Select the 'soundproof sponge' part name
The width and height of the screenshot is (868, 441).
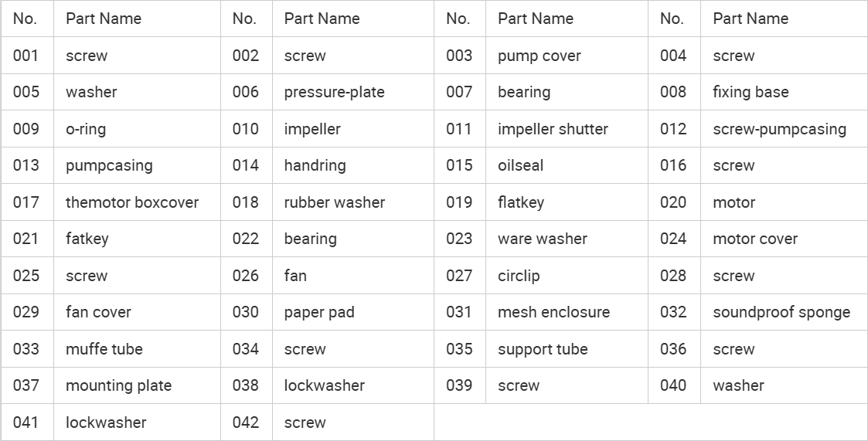pos(781,312)
